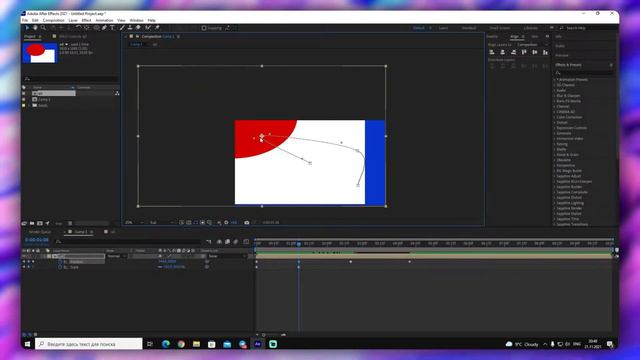The image size is (640, 360).
Task: Open the Effect menu
Action: (x=86, y=20)
